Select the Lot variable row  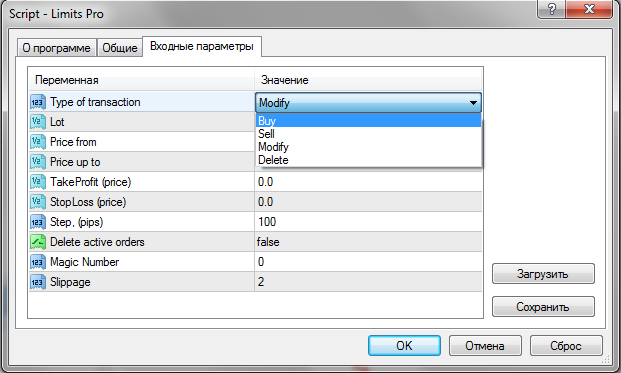click(x=141, y=122)
